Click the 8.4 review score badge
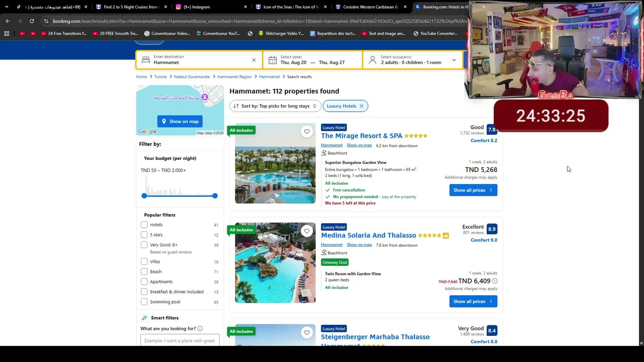The image size is (644, 362). click(x=492, y=331)
